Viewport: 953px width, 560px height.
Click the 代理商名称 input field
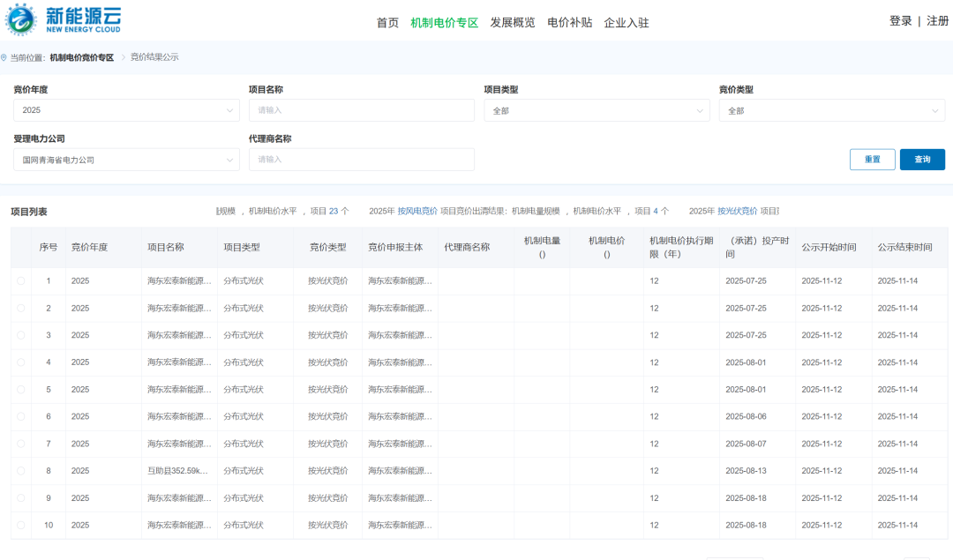[x=361, y=160]
